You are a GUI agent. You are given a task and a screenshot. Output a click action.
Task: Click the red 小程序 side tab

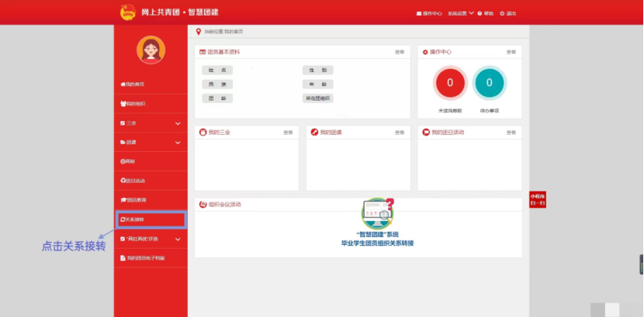(x=538, y=199)
